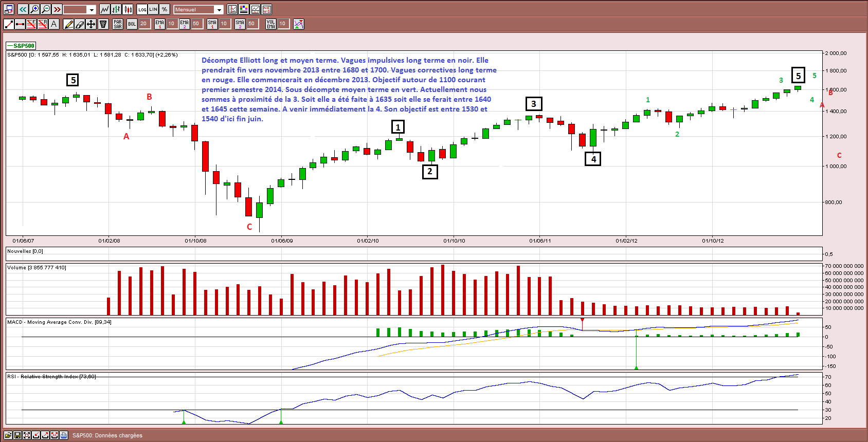
Task: Click the indicators chart icon
Action: (255, 9)
